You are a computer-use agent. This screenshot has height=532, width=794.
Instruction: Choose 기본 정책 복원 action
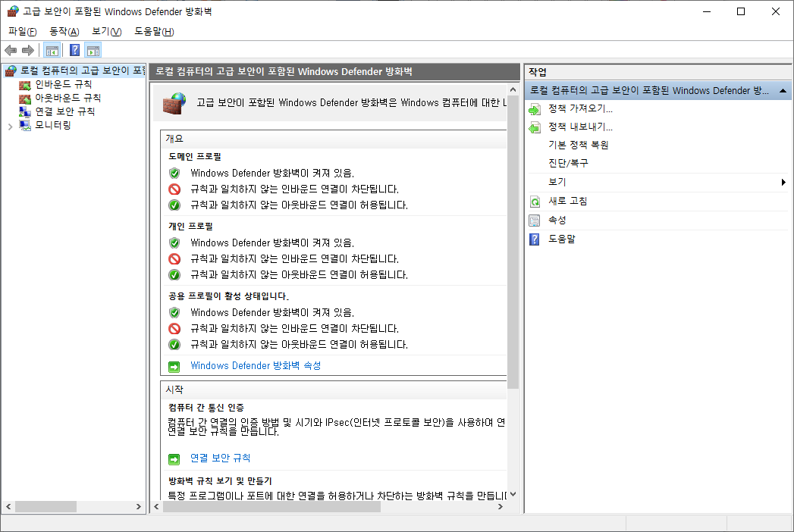(x=579, y=146)
